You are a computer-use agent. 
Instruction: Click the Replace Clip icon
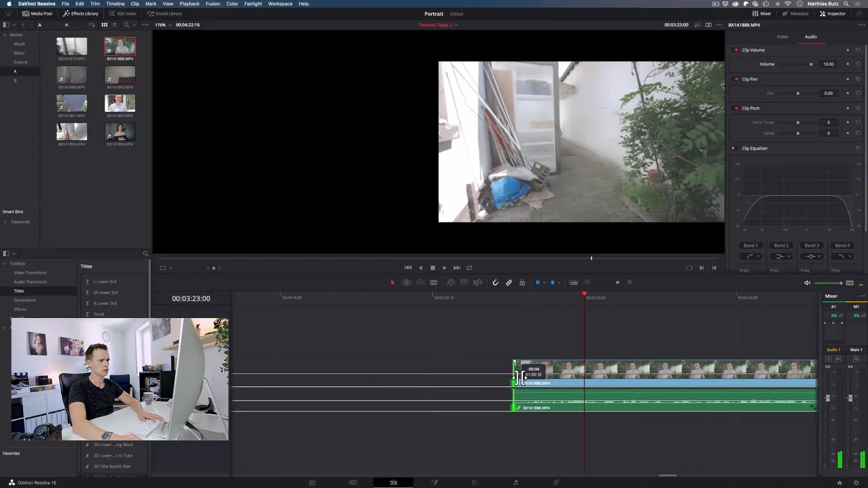click(x=478, y=282)
